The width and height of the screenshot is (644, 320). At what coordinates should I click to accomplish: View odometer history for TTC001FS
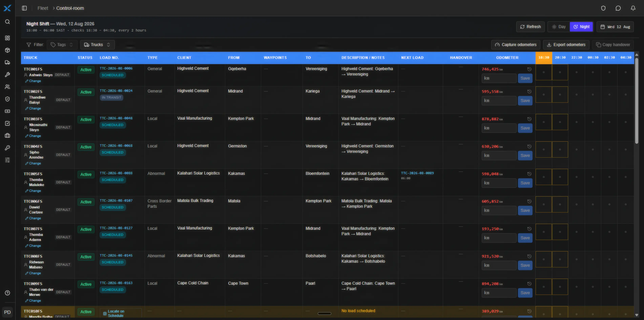tap(529, 69)
